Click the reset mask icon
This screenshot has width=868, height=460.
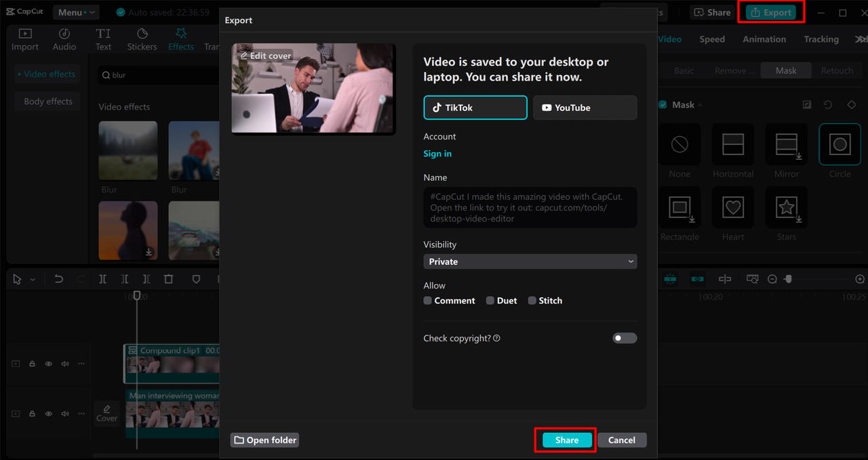click(828, 105)
